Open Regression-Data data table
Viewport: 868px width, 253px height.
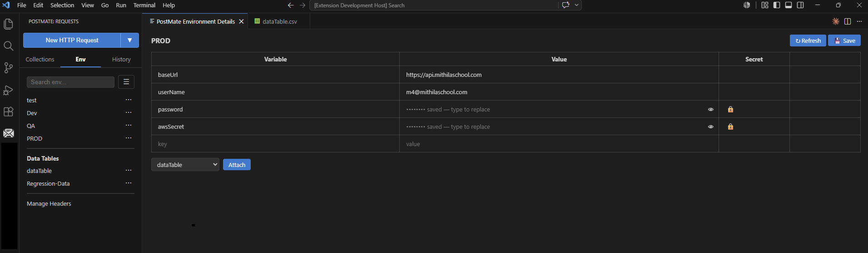48,183
